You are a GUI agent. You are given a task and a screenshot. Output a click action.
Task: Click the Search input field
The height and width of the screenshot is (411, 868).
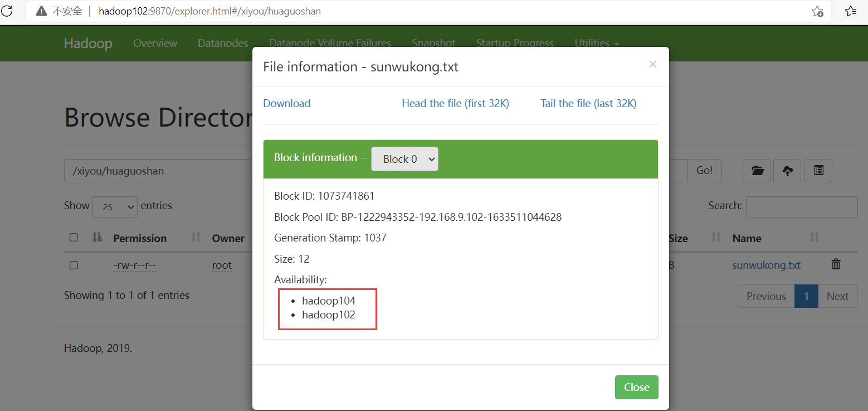(x=801, y=206)
